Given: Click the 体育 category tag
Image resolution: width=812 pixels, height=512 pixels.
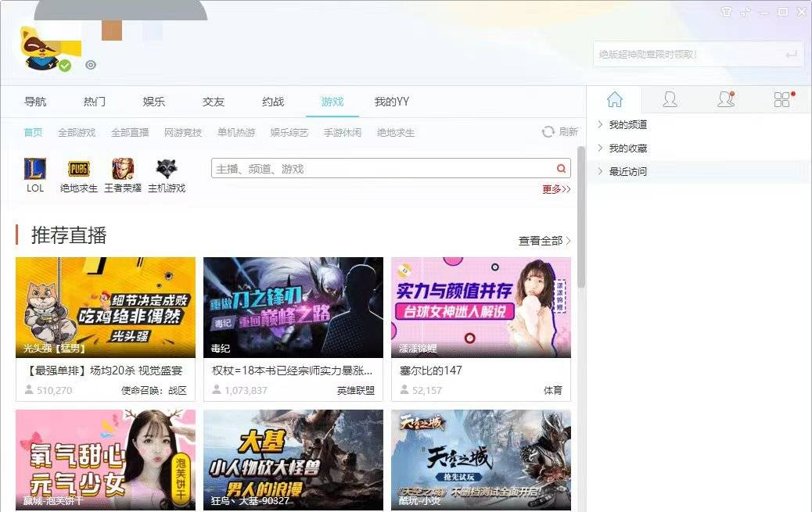Looking at the screenshot, I should [553, 390].
